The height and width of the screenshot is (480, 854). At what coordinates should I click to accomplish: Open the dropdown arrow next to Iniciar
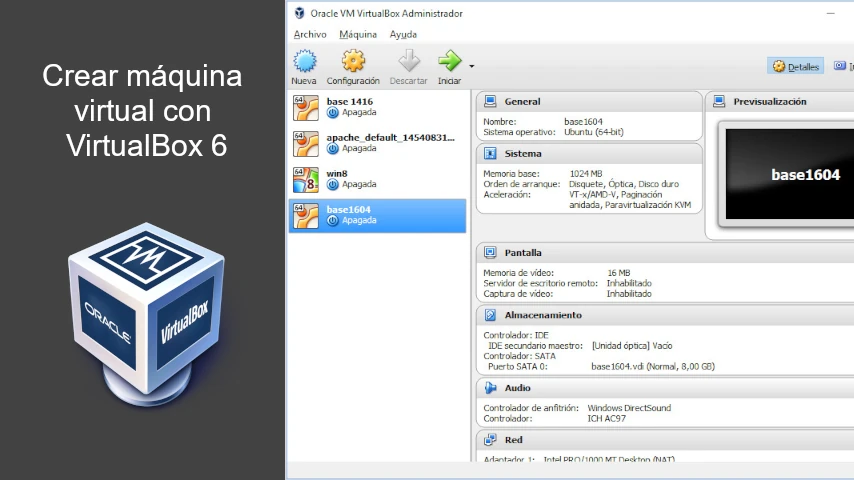click(472, 66)
